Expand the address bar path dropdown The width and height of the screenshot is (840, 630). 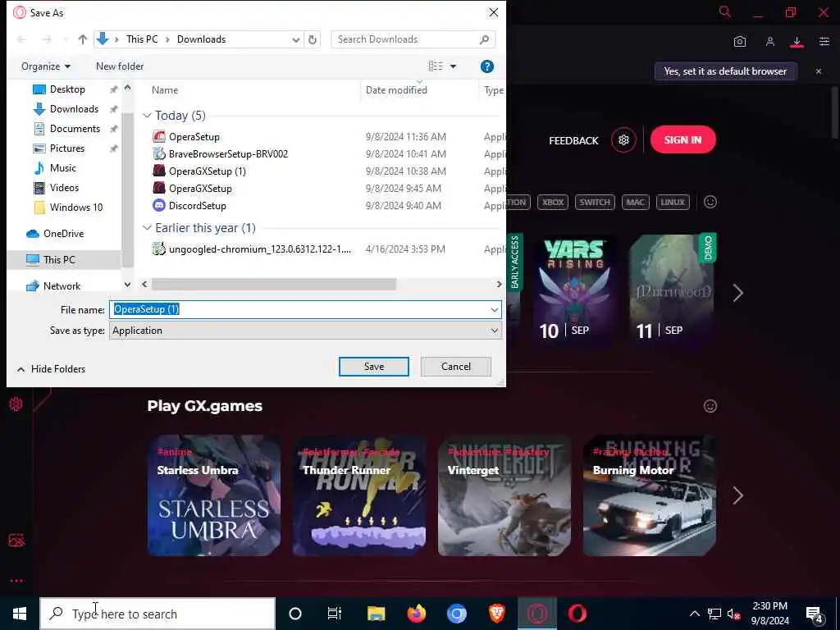pyautogui.click(x=295, y=39)
